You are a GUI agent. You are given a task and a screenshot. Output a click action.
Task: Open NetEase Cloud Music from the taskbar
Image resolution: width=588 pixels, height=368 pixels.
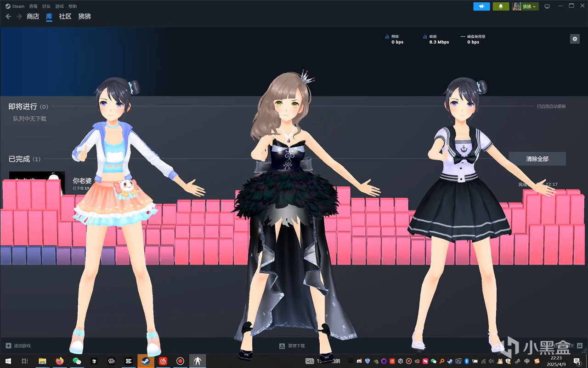pos(163,361)
